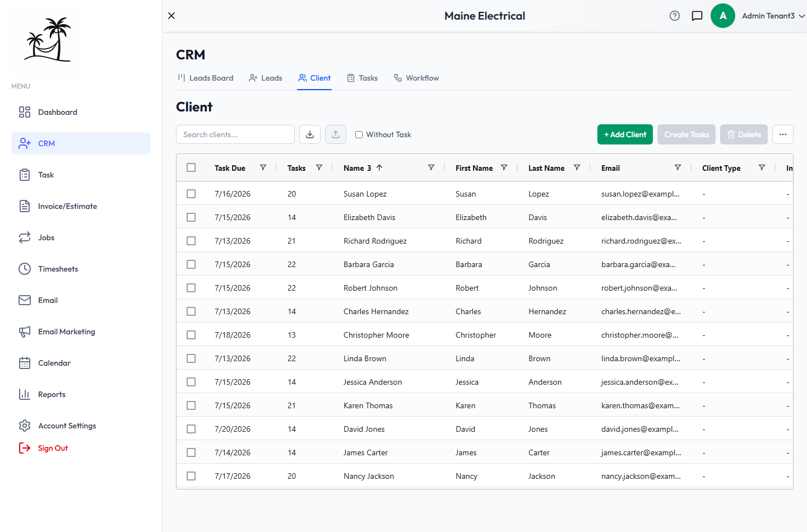Image resolution: width=807 pixels, height=532 pixels.
Task: Open the more options ellipsis button
Action: (x=783, y=134)
